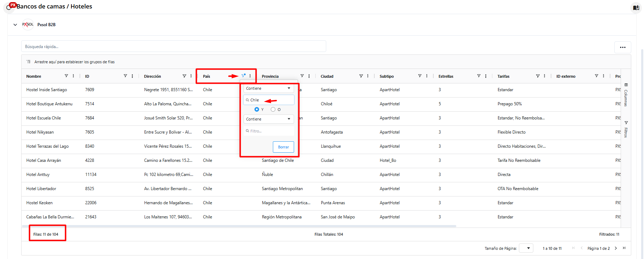644x259 pixels.
Task: Open the filter icon on Nombre column
Action: (66, 76)
